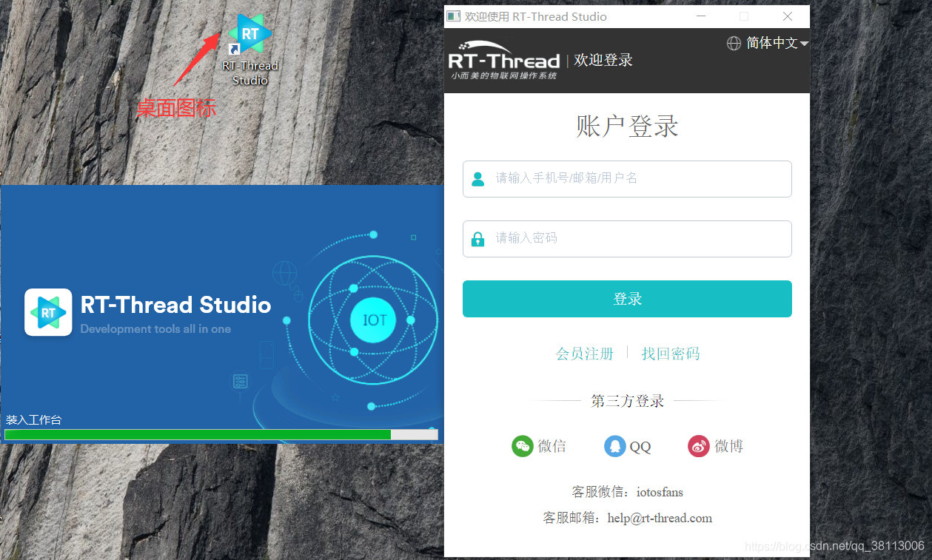Click the QQ text label
This screenshot has height=560, width=932.
(640, 447)
